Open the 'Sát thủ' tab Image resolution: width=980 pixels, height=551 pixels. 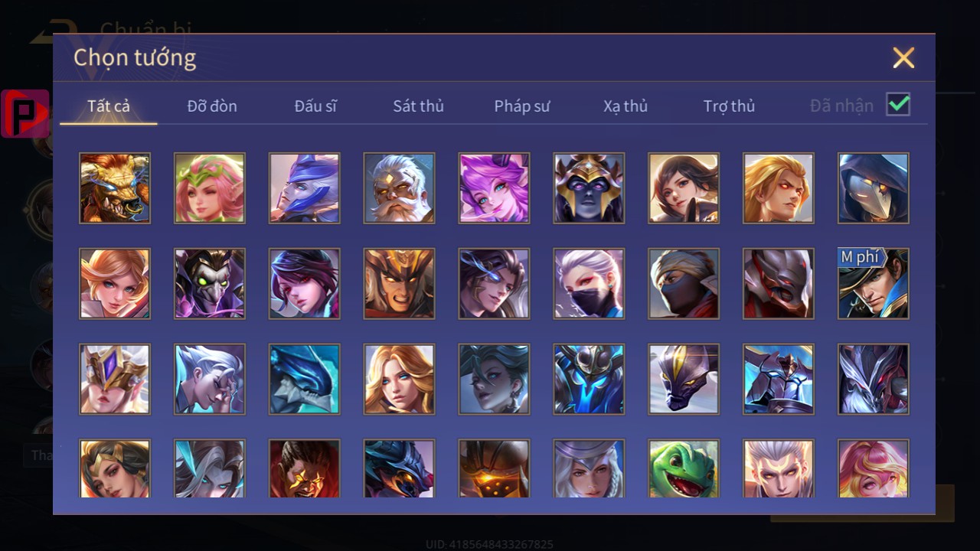pyautogui.click(x=418, y=106)
